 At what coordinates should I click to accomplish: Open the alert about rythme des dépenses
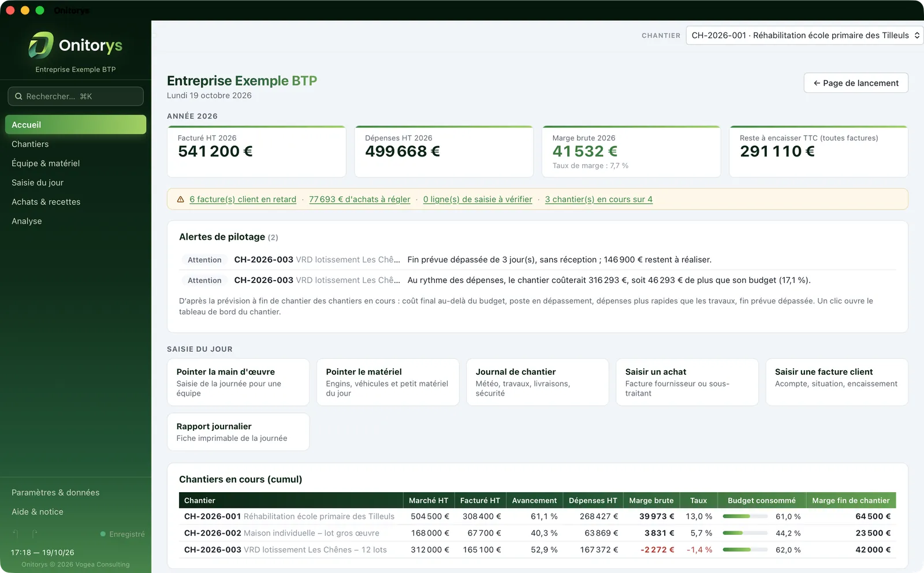point(538,280)
